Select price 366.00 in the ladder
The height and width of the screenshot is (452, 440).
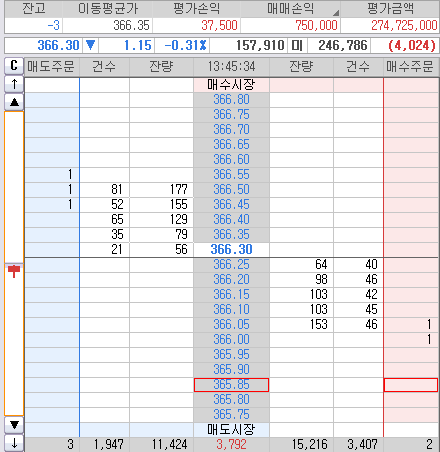(231, 339)
